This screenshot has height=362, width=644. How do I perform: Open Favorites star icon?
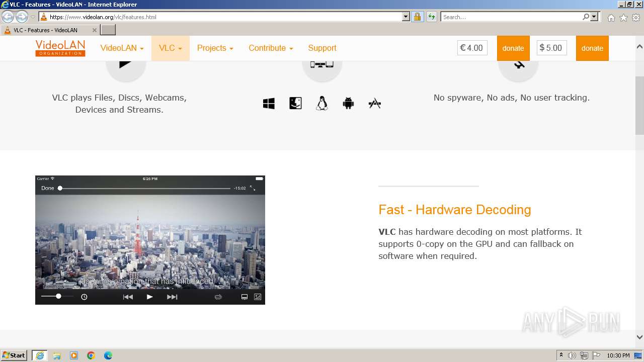623,18
